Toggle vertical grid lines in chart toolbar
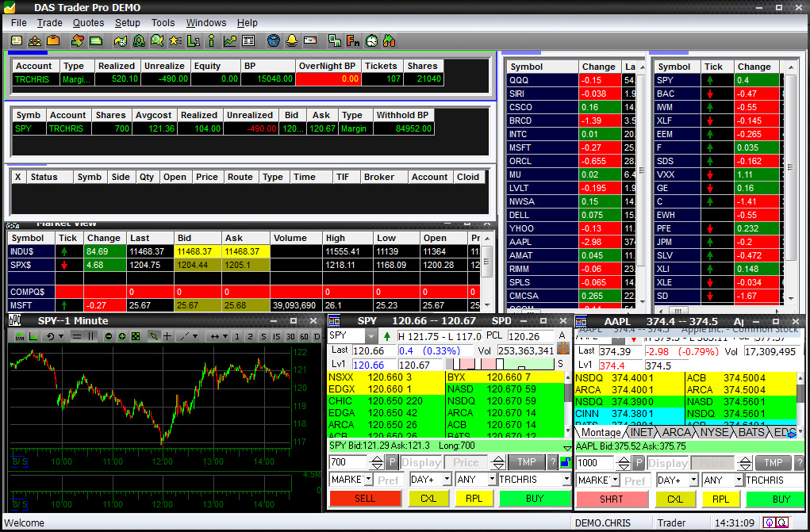 (90, 336)
